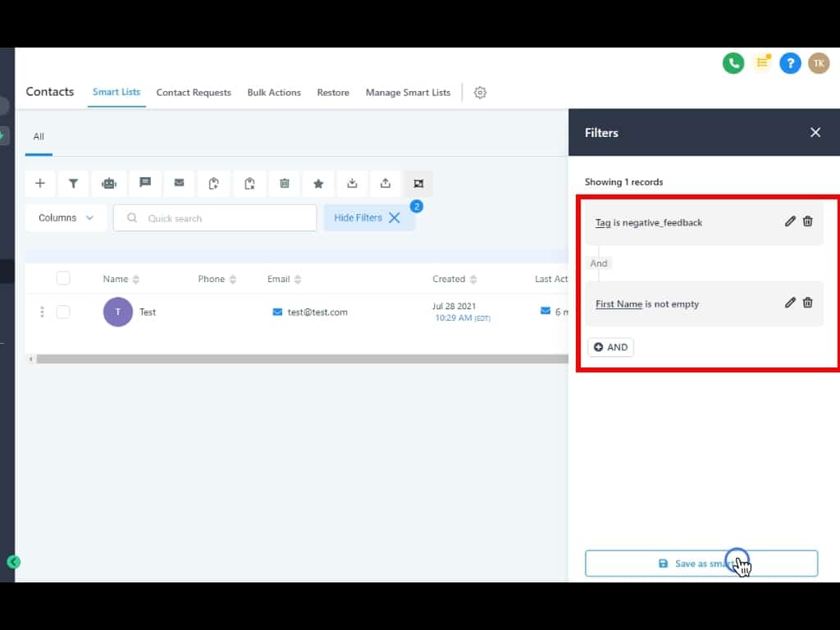Hide Filters using the toggle button
Screen dimensions: 840x630
tap(368, 218)
